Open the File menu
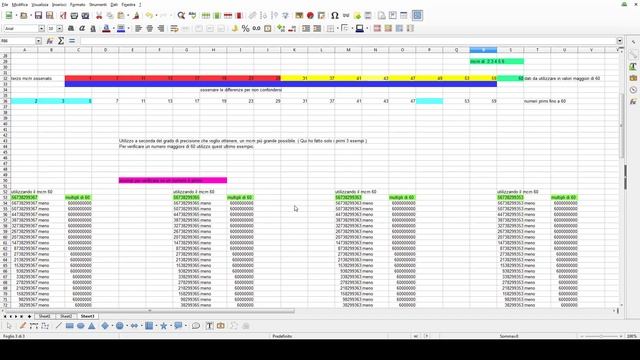Image resolution: width=640 pixels, height=360 pixels. point(5,4)
